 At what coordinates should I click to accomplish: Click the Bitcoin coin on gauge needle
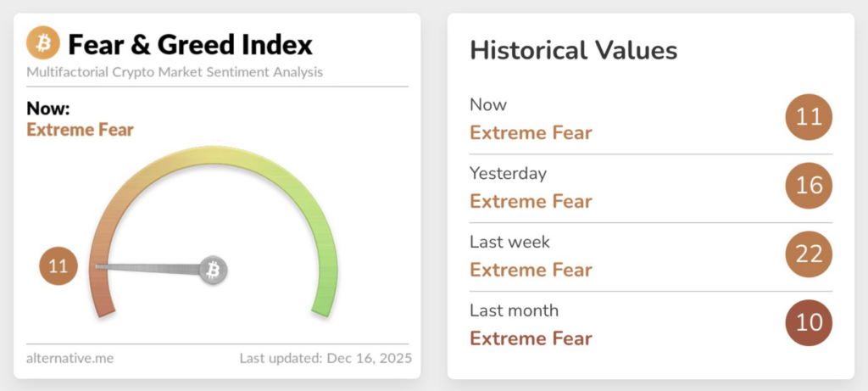[x=214, y=271]
